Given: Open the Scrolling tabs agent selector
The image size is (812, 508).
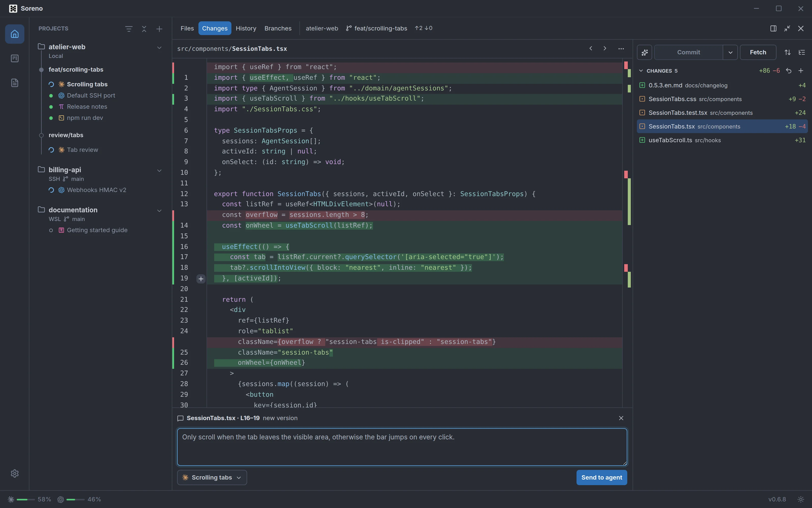Looking at the screenshot, I should click(212, 478).
